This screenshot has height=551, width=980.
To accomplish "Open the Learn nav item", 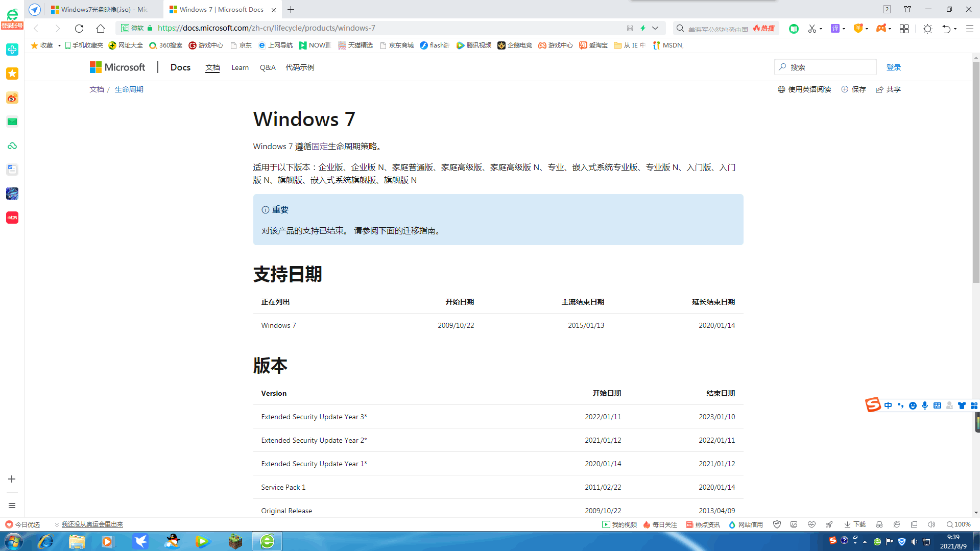I will (x=240, y=67).
